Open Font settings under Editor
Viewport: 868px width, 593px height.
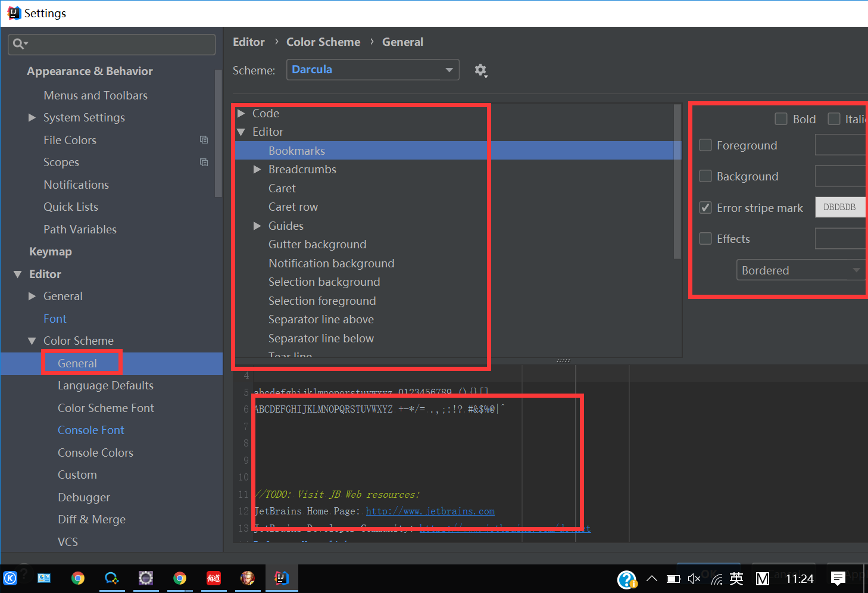point(55,319)
